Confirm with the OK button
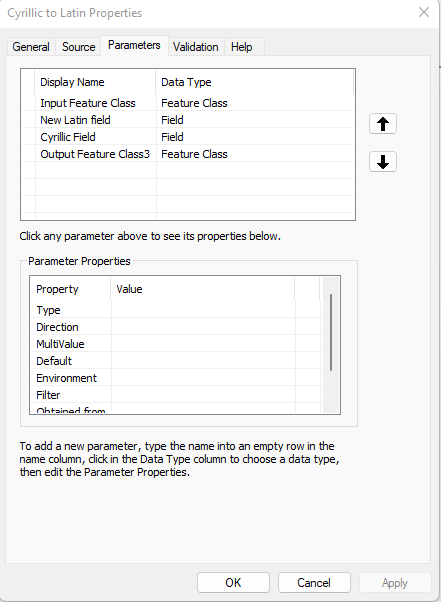Screen dimensions: 441x602 click(233, 582)
